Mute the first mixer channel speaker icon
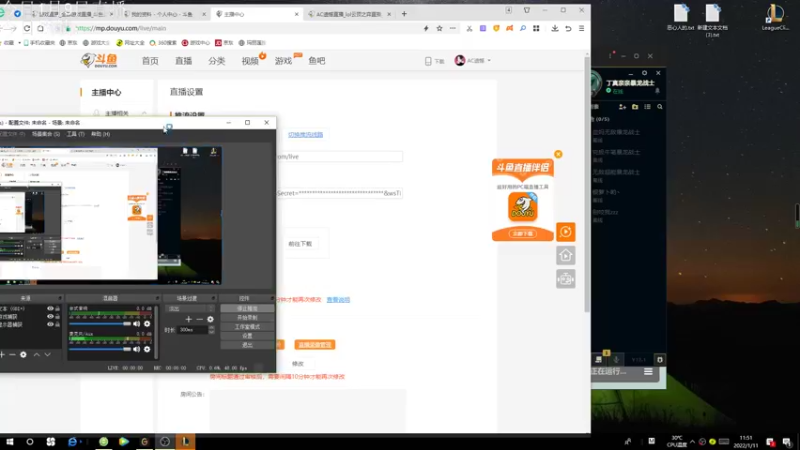This screenshot has width=800, height=450. click(136, 324)
